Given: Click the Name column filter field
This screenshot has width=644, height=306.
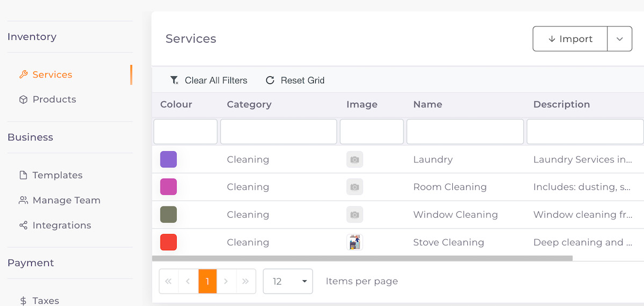Looking at the screenshot, I should tap(465, 132).
